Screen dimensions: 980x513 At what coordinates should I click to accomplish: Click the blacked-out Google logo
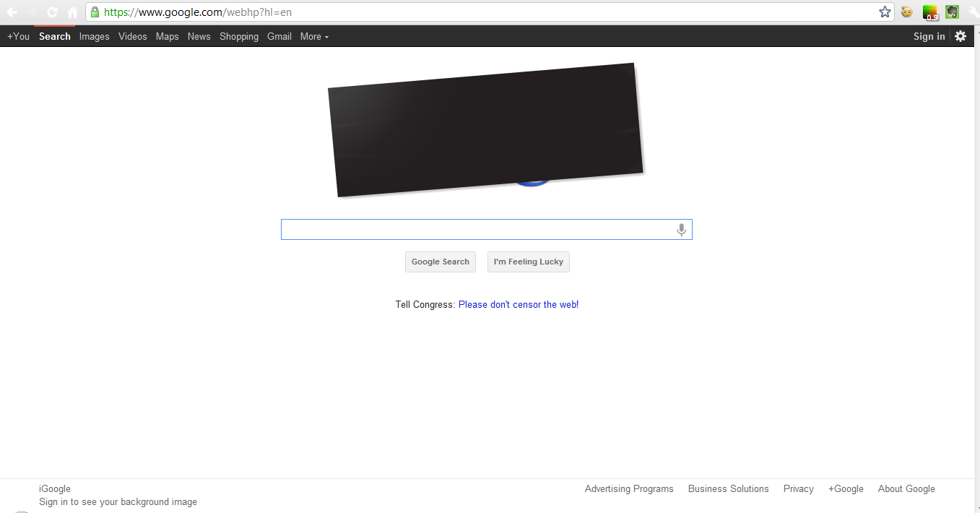click(485, 130)
